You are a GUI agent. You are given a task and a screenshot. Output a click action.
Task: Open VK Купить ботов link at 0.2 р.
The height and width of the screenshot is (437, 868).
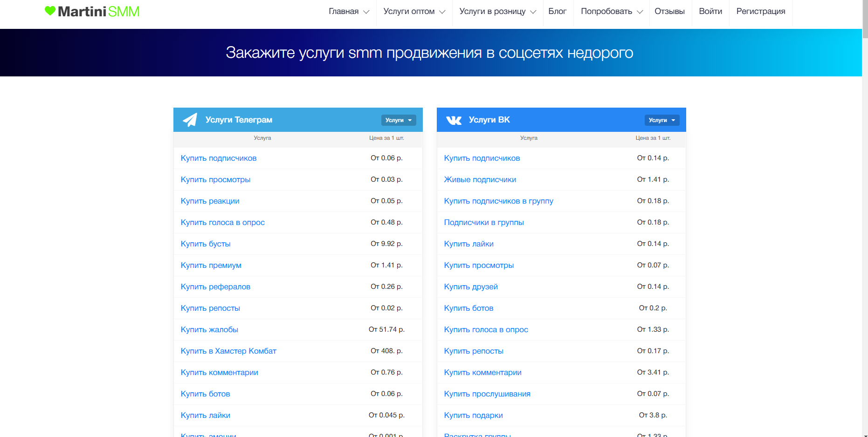(x=468, y=308)
